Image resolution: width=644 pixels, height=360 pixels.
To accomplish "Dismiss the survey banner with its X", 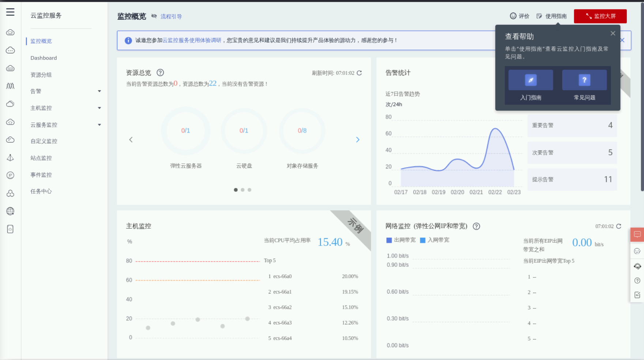I will coord(622,40).
